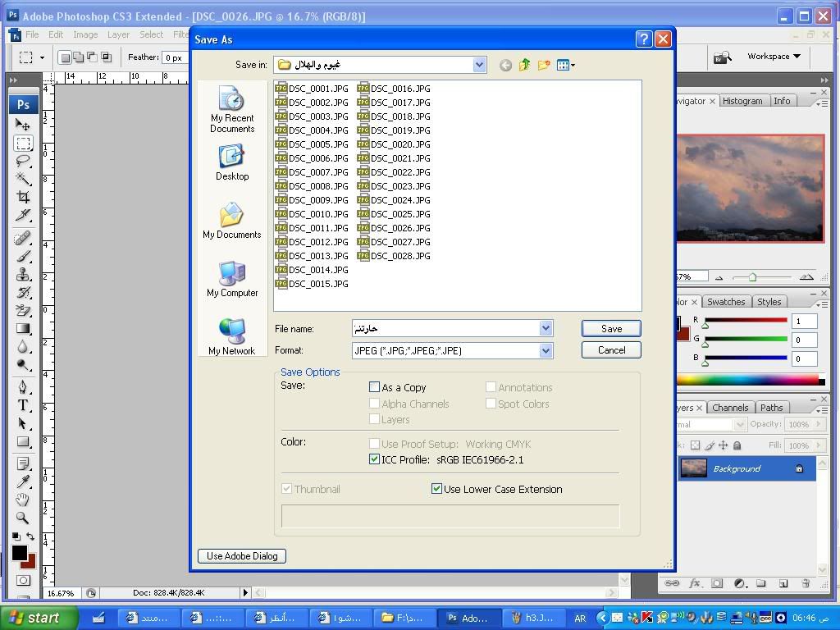The width and height of the screenshot is (840, 630).
Task: Uncheck the ICC Profile checkbox
Action: coord(375,459)
